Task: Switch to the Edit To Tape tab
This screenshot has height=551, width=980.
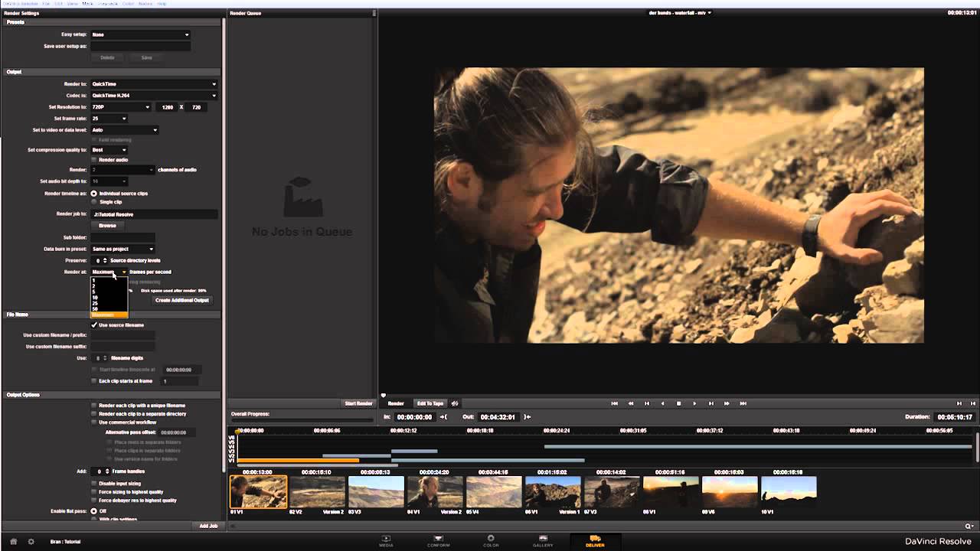Action: pyautogui.click(x=430, y=403)
